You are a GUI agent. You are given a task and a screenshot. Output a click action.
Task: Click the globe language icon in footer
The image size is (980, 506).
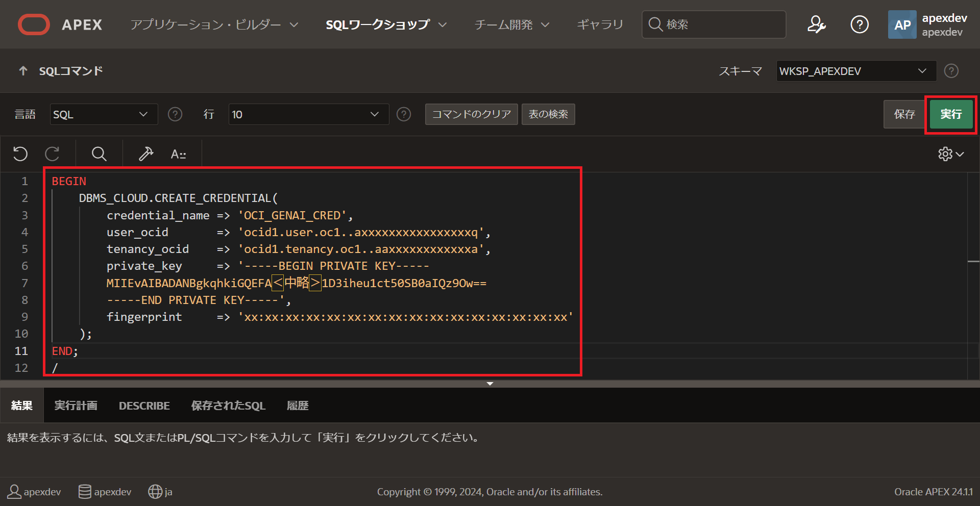tap(155, 492)
